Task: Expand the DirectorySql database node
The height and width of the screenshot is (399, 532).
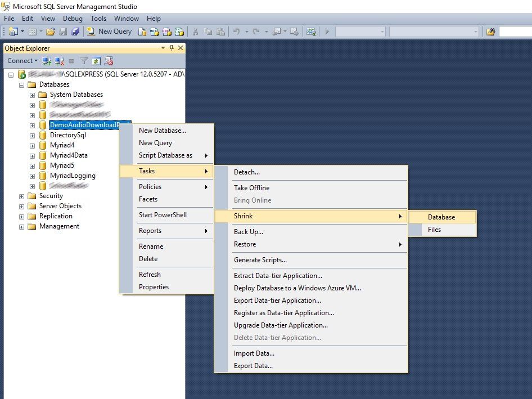Action: tap(32, 136)
